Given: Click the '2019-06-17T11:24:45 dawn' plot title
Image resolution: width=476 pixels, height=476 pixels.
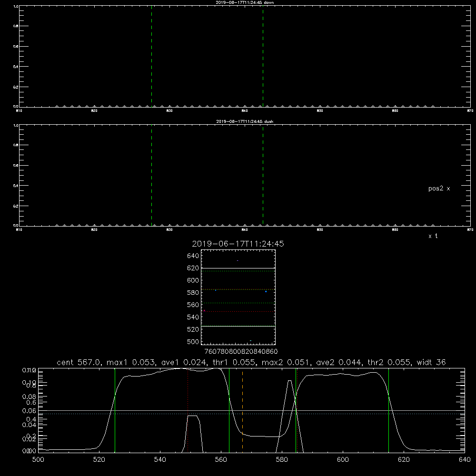Looking at the screenshot, I should point(245,2).
